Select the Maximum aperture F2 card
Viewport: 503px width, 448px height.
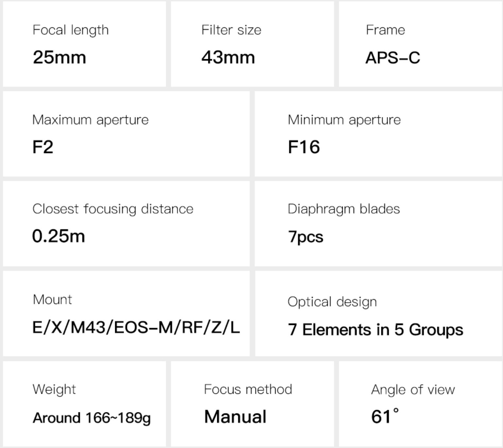tap(126, 134)
